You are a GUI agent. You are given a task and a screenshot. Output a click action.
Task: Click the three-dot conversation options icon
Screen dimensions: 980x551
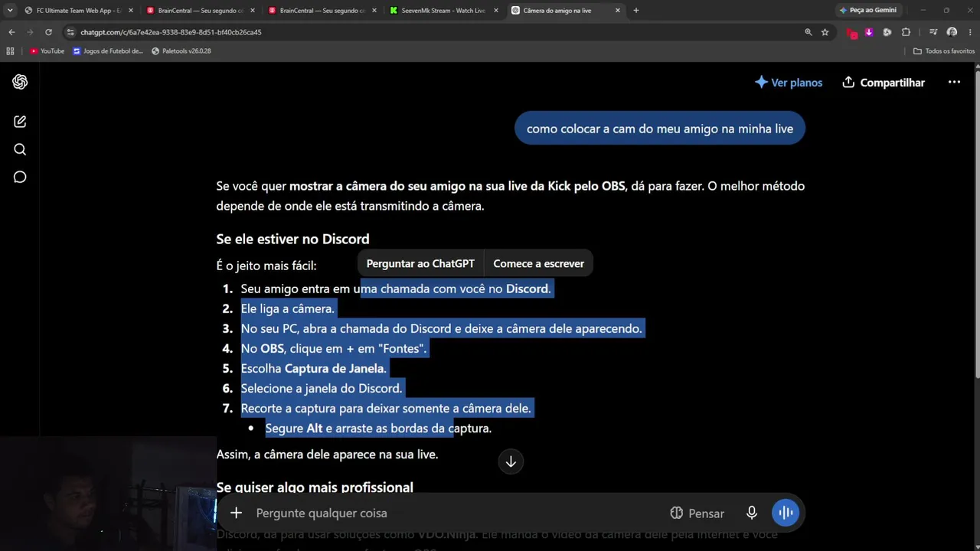[x=954, y=82]
